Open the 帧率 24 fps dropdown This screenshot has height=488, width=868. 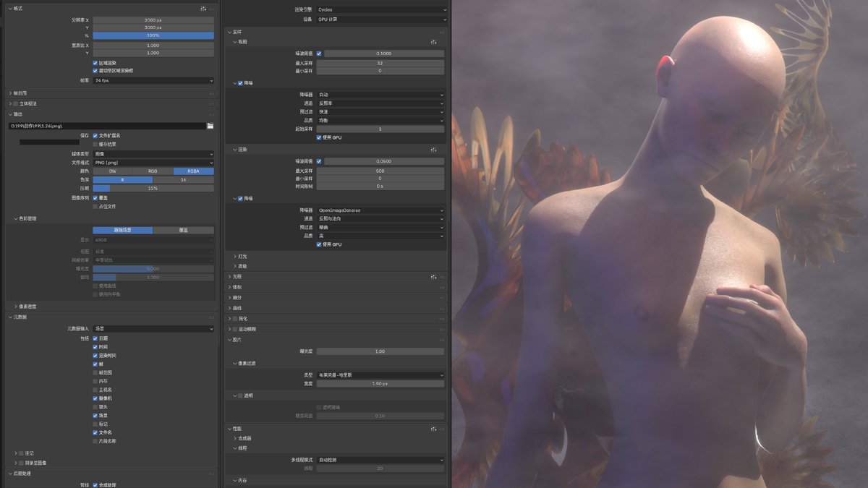[x=153, y=80]
